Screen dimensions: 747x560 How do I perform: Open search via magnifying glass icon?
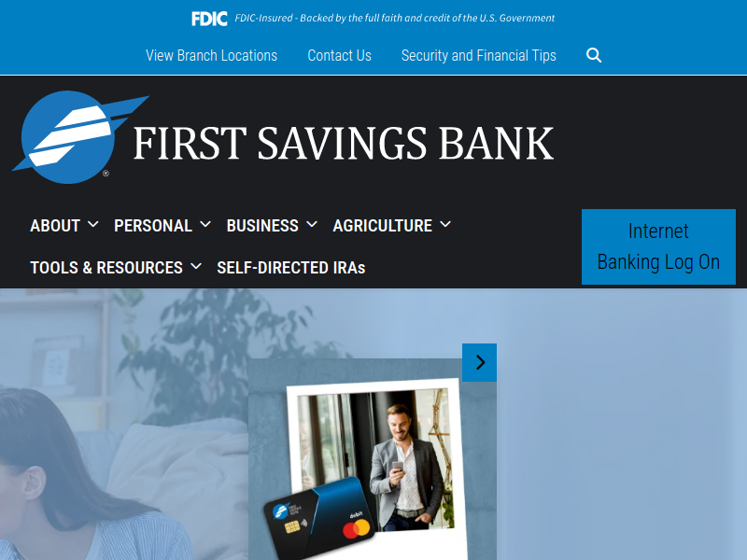594,55
